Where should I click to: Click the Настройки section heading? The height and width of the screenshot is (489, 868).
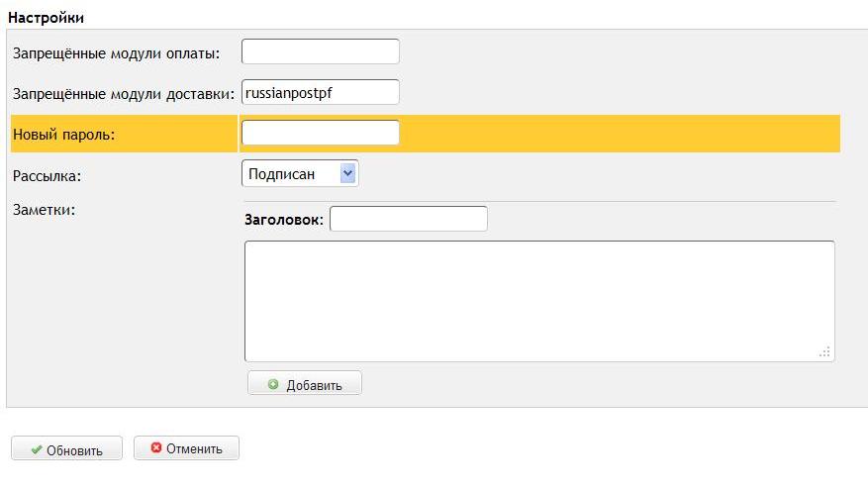point(46,18)
